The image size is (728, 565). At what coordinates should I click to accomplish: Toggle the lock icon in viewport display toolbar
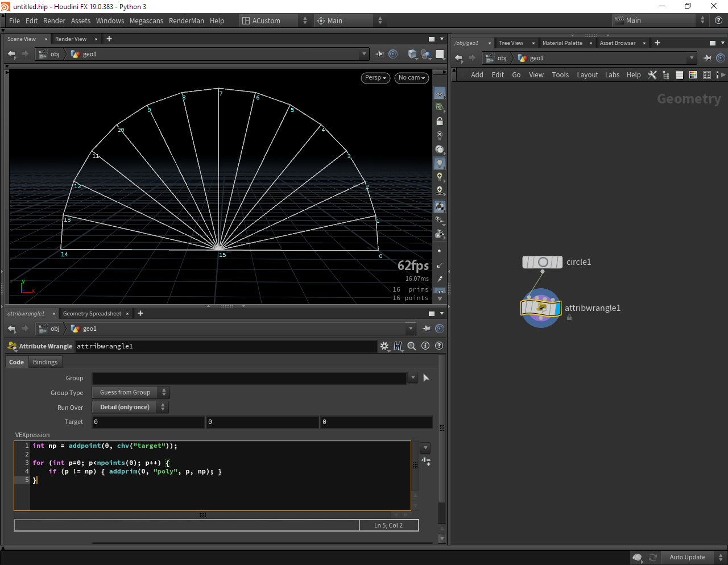pos(440,121)
